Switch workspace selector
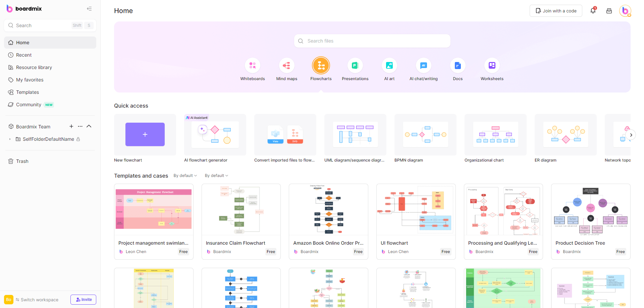This screenshot has width=644, height=308. [37, 300]
